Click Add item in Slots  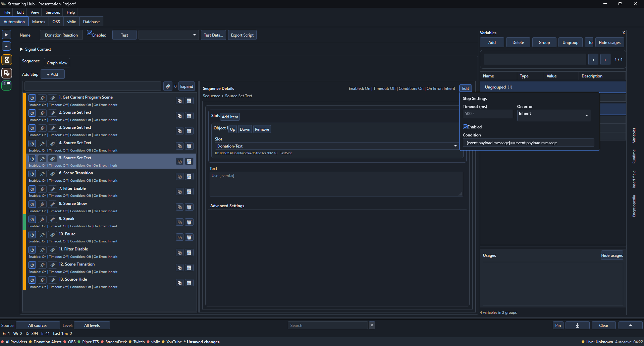(230, 117)
